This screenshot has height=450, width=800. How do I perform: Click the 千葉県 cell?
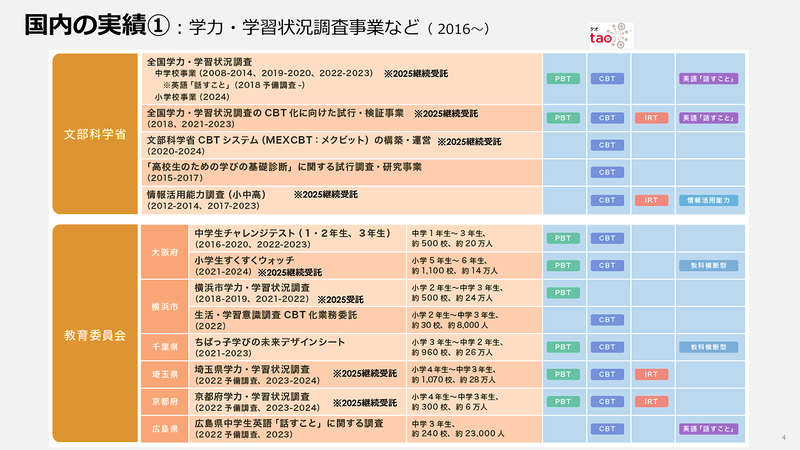(x=165, y=347)
